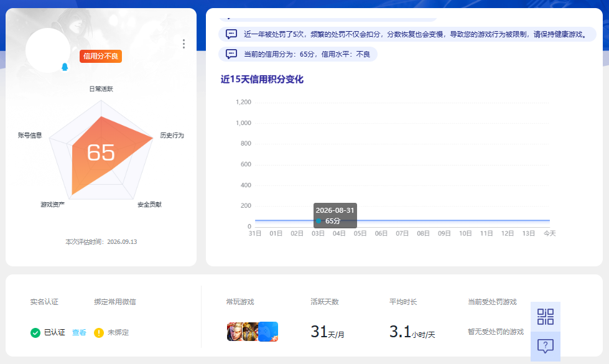The image size is (609, 364).
Task: Click the 10日 x-axis label
Action: pyautogui.click(x=465, y=233)
